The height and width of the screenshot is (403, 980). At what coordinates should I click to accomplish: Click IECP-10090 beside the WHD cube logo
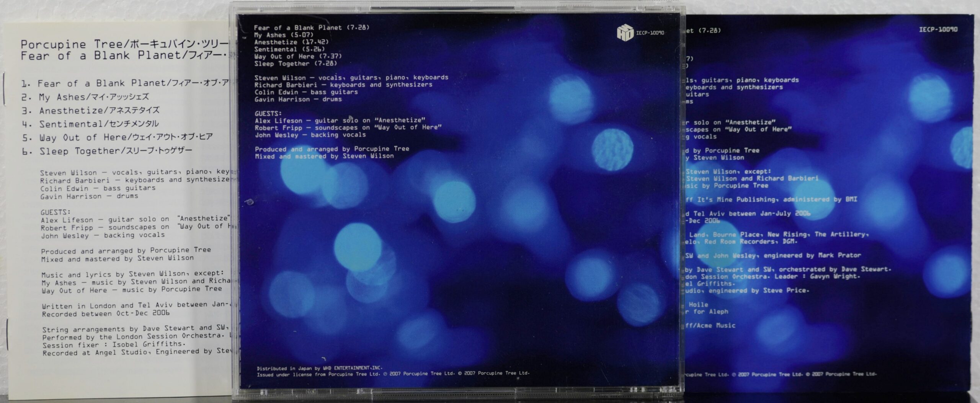click(650, 33)
